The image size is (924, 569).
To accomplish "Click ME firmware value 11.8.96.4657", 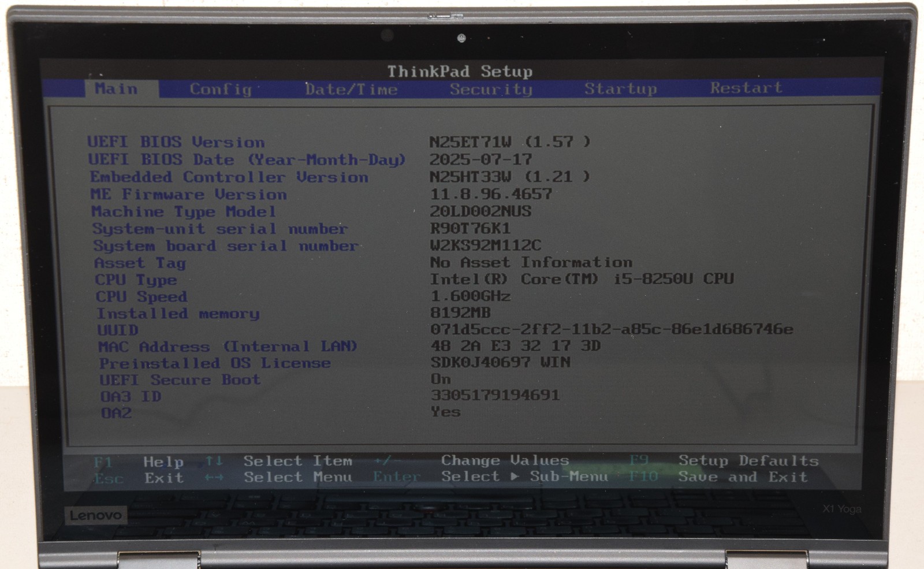I will pyautogui.click(x=491, y=194).
